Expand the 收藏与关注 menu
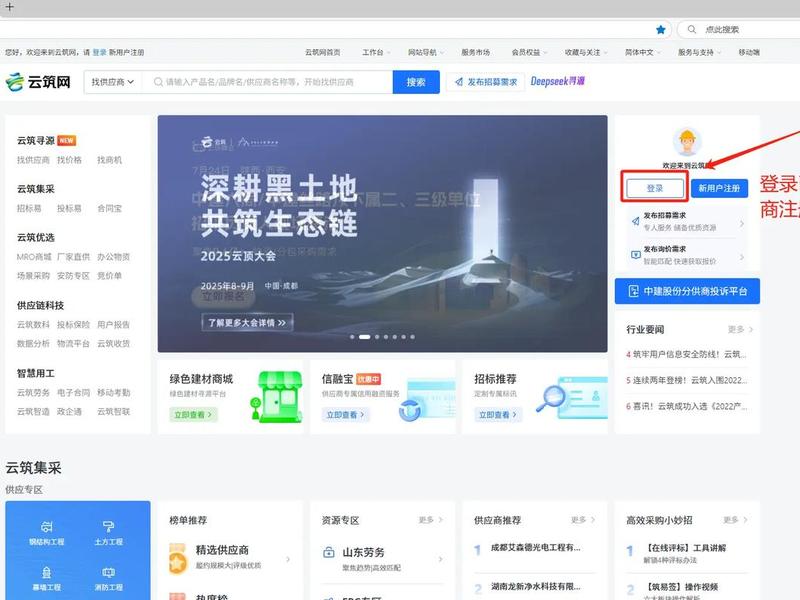The image size is (800, 600). coord(586,52)
